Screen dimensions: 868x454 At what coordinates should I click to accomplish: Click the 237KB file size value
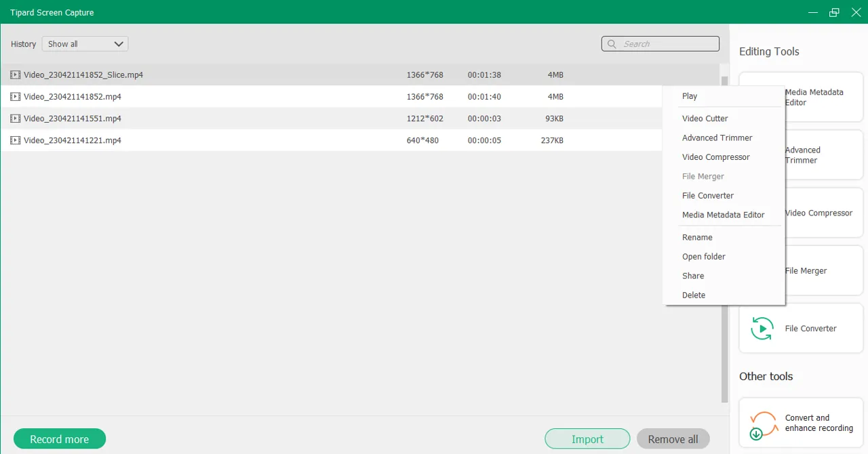(x=552, y=140)
